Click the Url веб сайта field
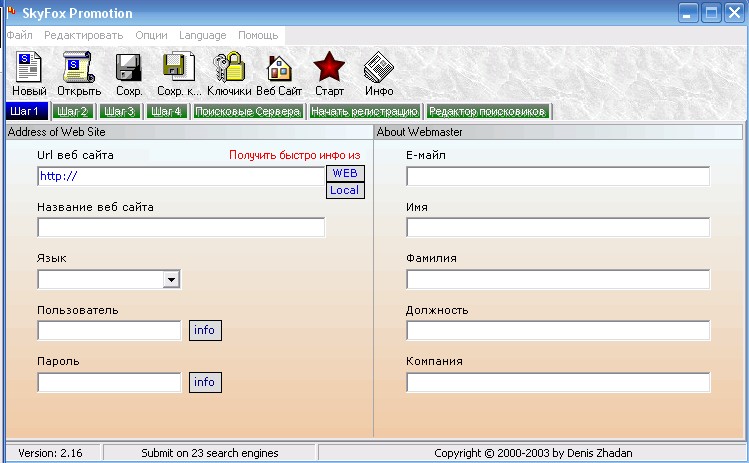Viewport: 749px width, 463px height. pos(181,176)
